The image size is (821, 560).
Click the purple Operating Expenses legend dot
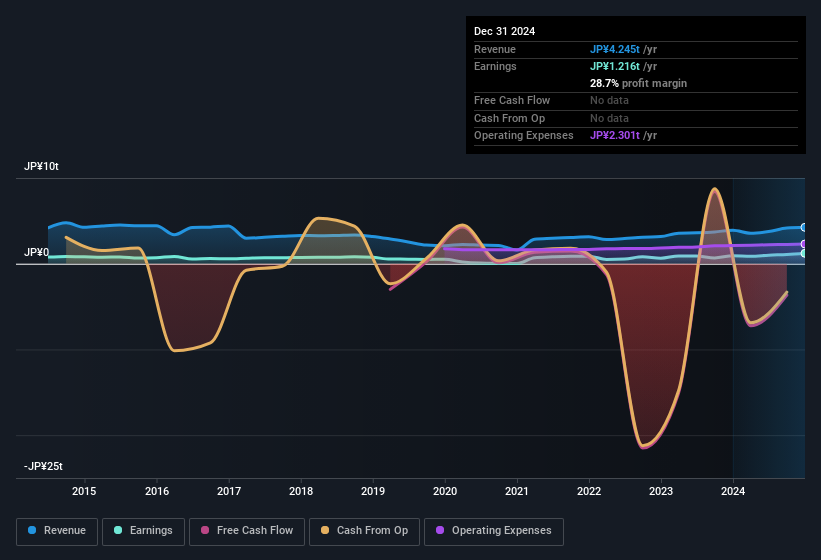441,531
